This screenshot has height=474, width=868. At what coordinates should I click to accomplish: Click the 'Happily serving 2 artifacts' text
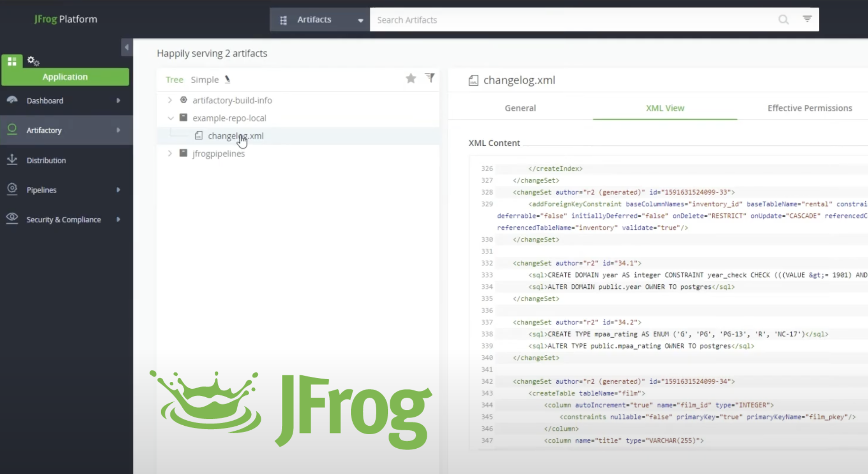tap(212, 53)
